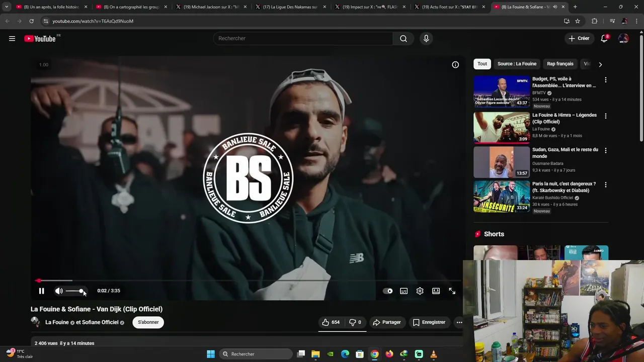Viewport: 644px width, 362px height.
Task: Click the La Fouine channel avatar
Action: (35, 322)
